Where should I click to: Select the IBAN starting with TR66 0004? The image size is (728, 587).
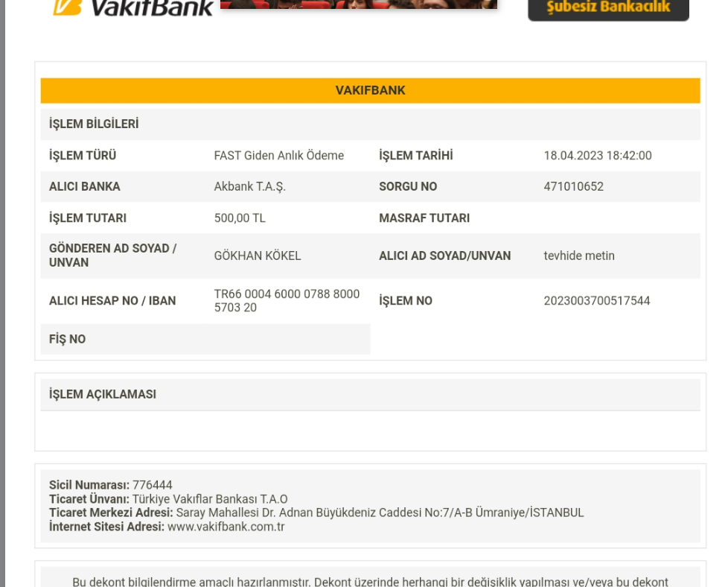coord(287,301)
